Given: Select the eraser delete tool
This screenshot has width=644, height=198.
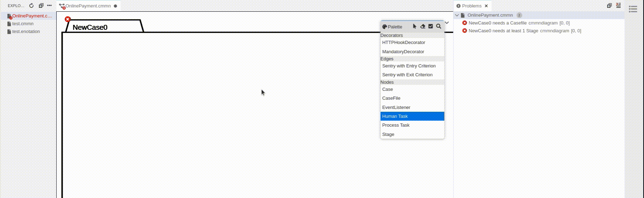Looking at the screenshot, I should pos(423,26).
